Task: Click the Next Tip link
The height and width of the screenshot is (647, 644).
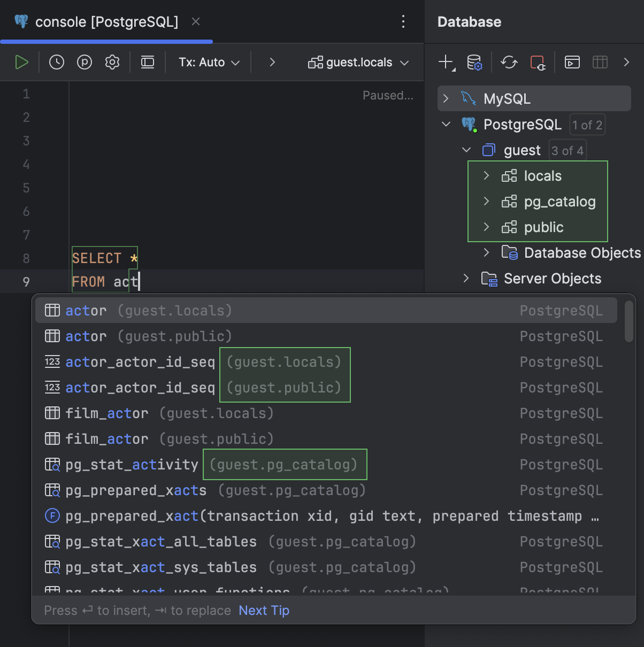Action: (264, 610)
